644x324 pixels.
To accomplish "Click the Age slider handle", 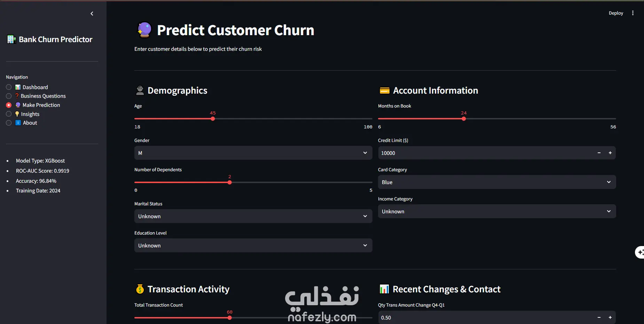I will [x=213, y=119].
